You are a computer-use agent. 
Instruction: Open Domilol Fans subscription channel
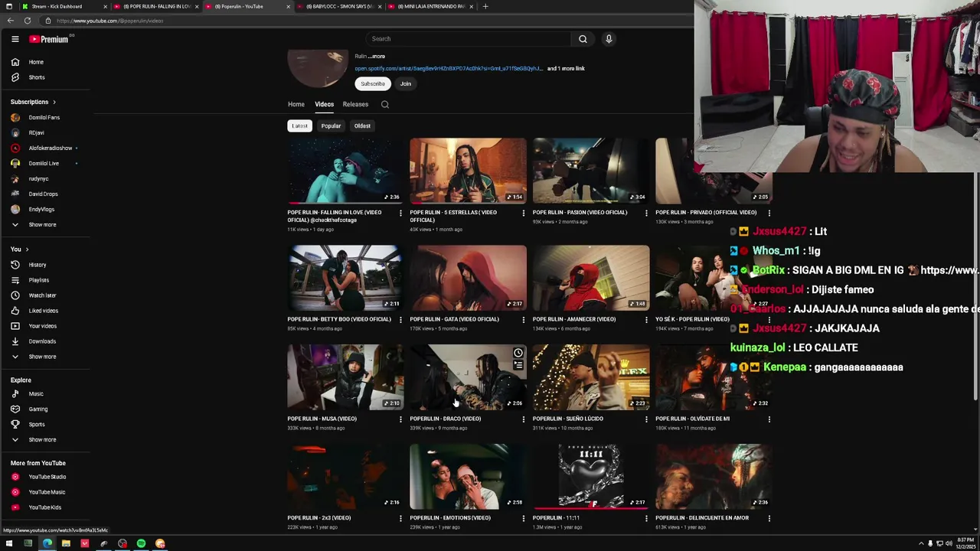(44, 118)
